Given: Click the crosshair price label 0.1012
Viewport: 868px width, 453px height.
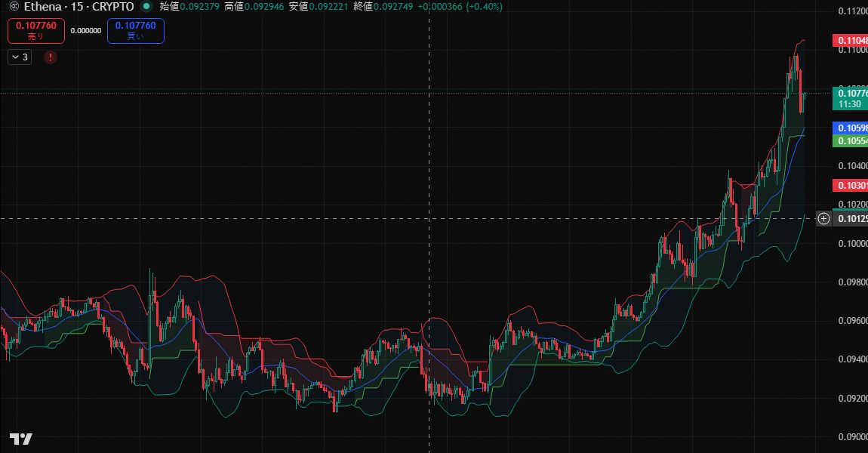Looking at the screenshot, I should click(851, 219).
